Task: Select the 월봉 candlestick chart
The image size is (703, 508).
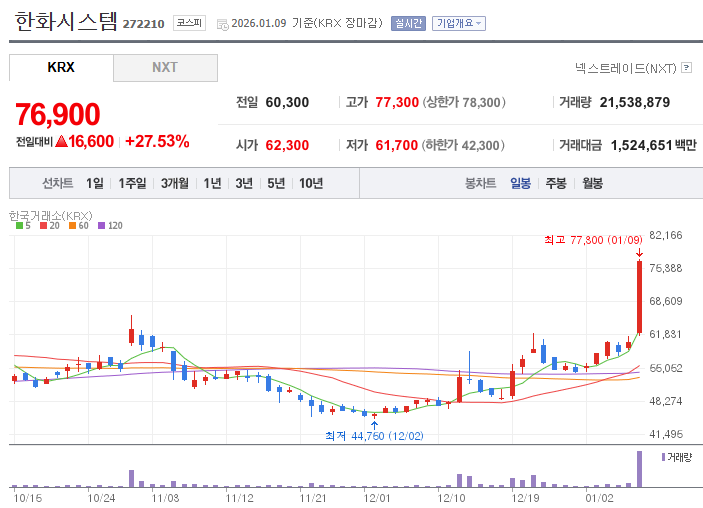Action: (x=592, y=183)
